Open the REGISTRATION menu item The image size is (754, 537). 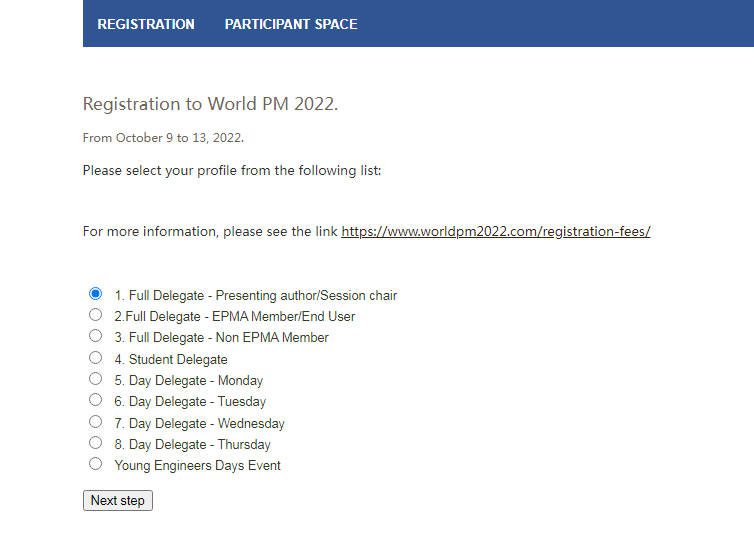point(146,24)
